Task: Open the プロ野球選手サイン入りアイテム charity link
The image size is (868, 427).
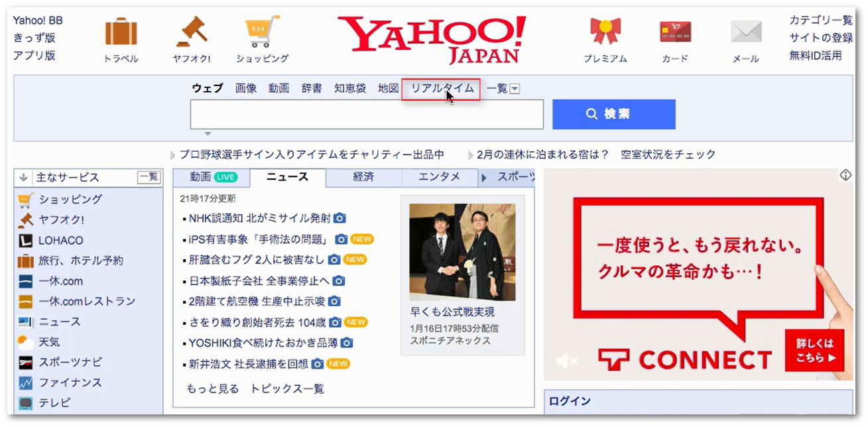Action: (312, 154)
